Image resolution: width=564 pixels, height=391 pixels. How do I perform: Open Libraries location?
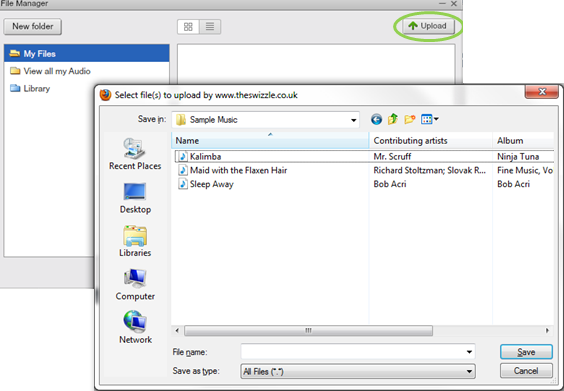(x=135, y=241)
